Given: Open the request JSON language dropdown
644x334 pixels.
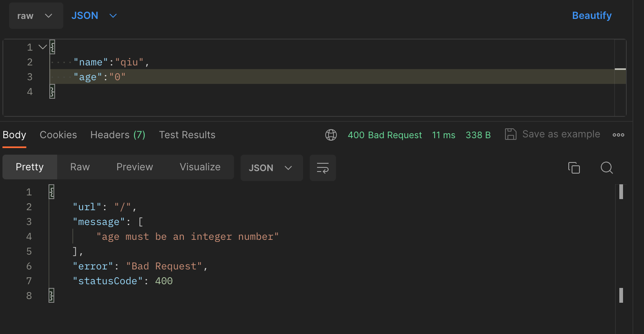Looking at the screenshot, I should pyautogui.click(x=94, y=16).
